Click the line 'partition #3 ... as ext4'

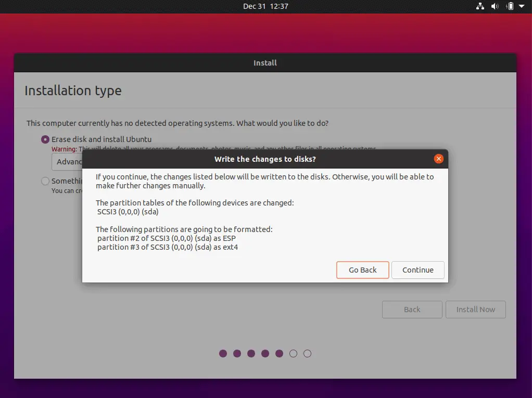[168, 247]
